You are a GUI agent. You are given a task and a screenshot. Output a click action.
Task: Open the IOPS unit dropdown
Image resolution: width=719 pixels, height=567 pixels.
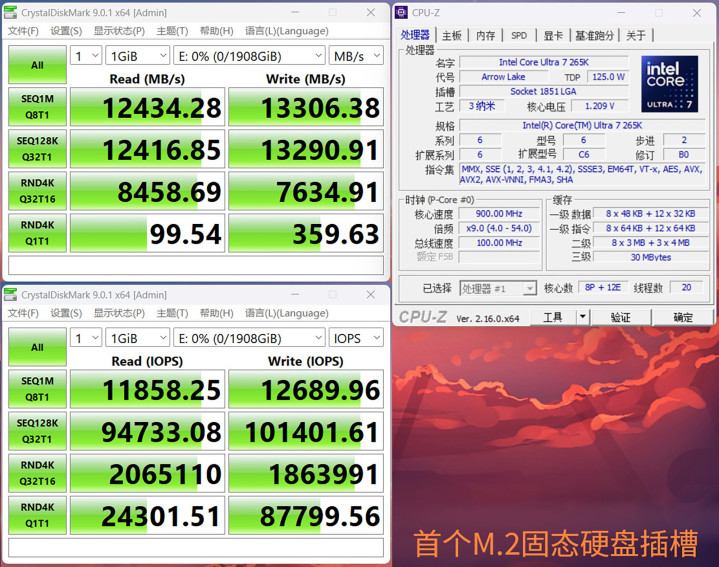[356, 338]
